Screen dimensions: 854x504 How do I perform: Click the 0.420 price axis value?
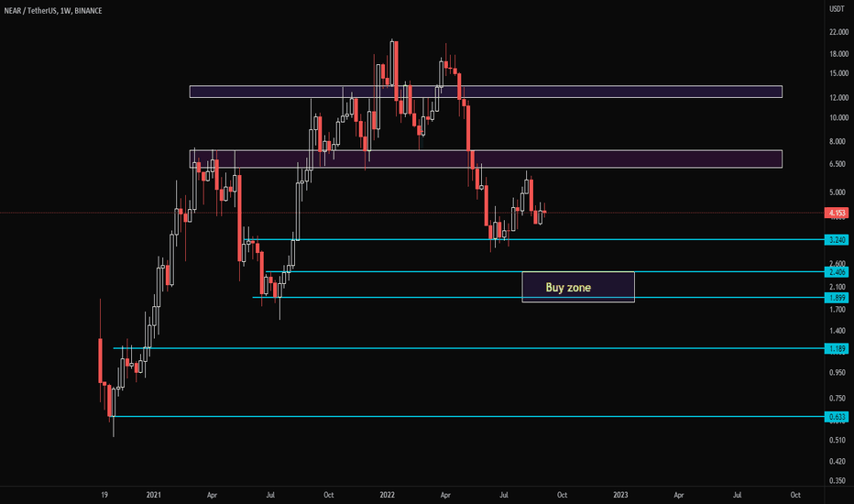[x=838, y=462]
